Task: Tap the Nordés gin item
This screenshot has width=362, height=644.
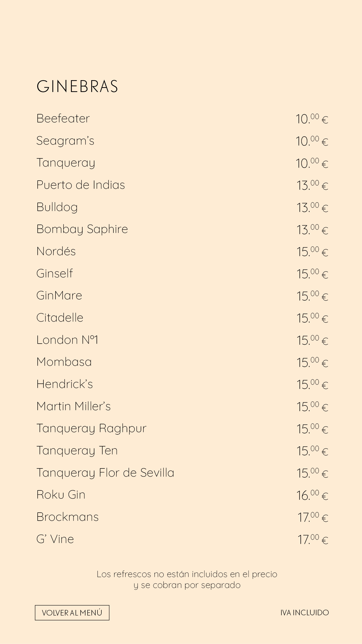Action: pyautogui.click(x=56, y=251)
